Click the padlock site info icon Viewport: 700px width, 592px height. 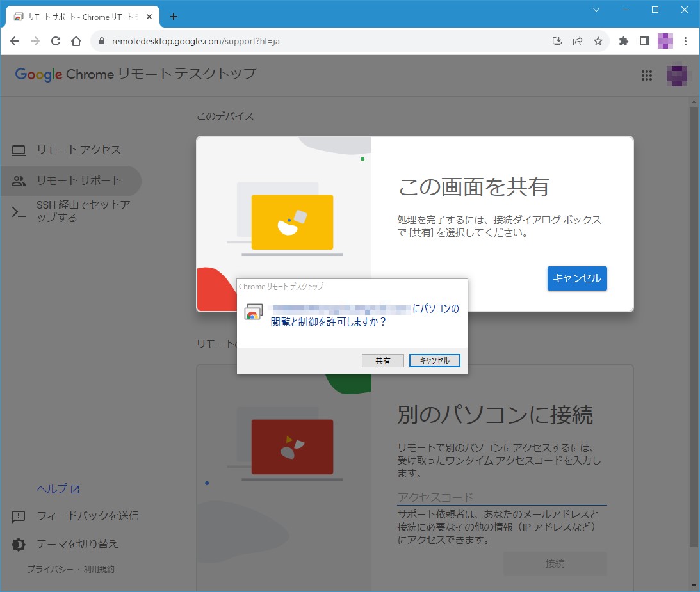point(102,41)
